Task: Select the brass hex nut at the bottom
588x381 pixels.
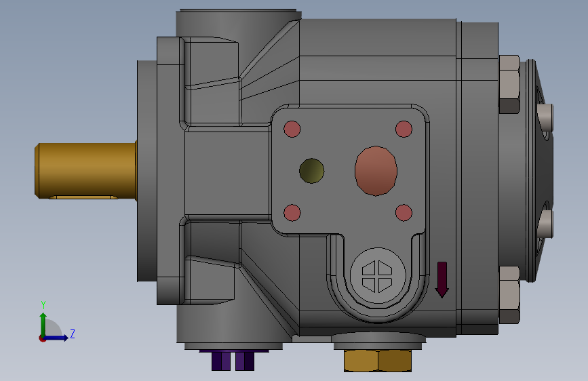Action: click(x=378, y=361)
